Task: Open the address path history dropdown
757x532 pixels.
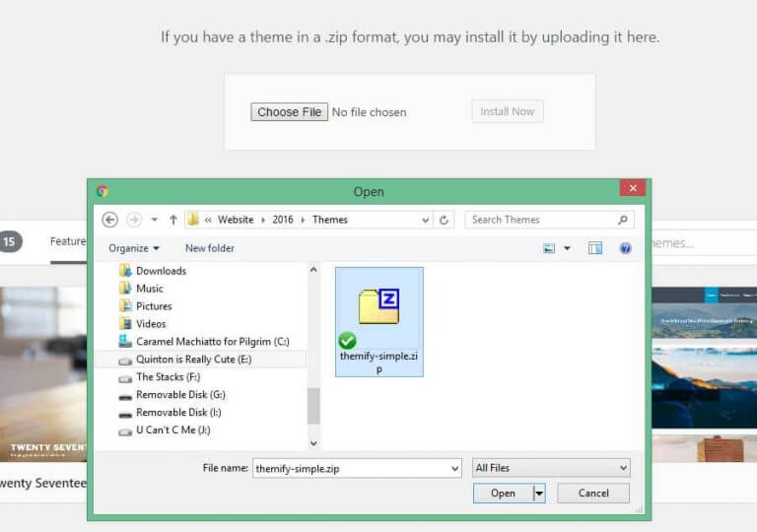Action: tap(426, 220)
